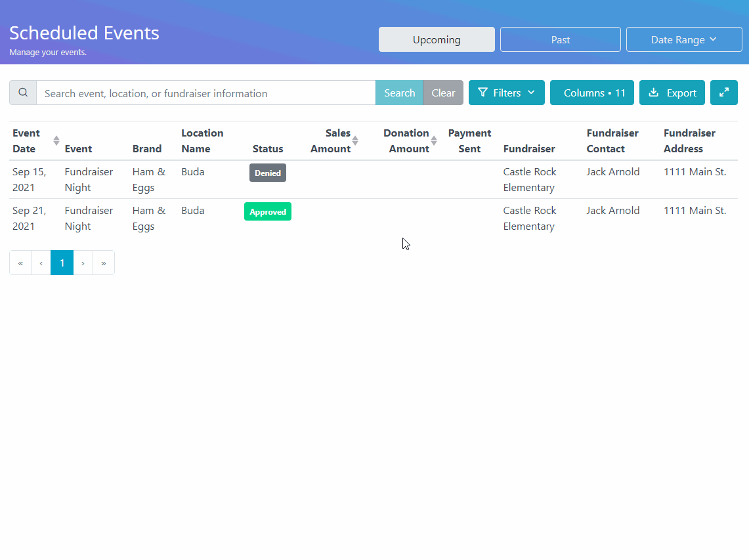The height and width of the screenshot is (560, 749).
Task: Go to first page double-chevron icon
Action: click(20, 263)
